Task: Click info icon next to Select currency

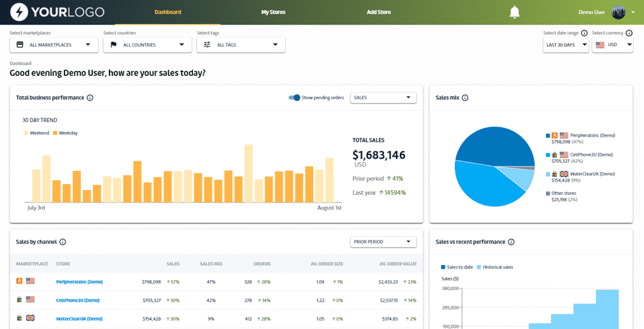Action: pyautogui.click(x=629, y=33)
